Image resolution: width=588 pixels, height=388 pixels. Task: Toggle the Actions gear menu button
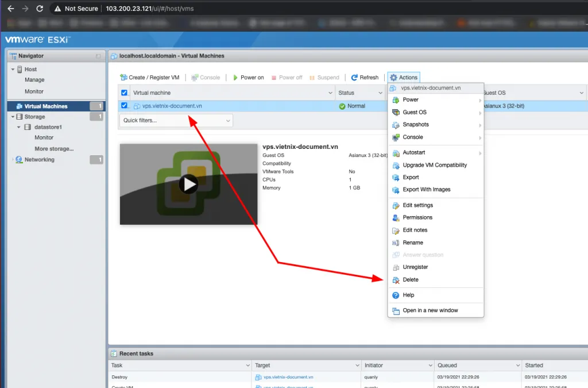tap(404, 77)
